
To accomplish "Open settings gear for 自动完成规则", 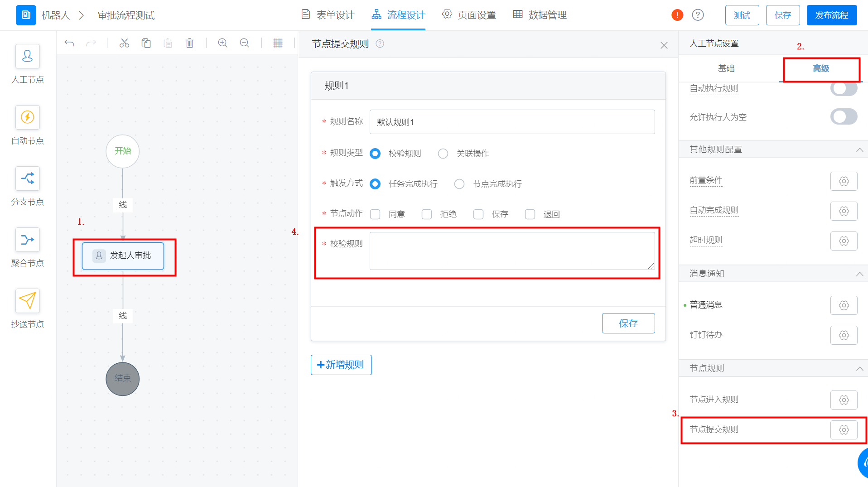I will click(844, 211).
